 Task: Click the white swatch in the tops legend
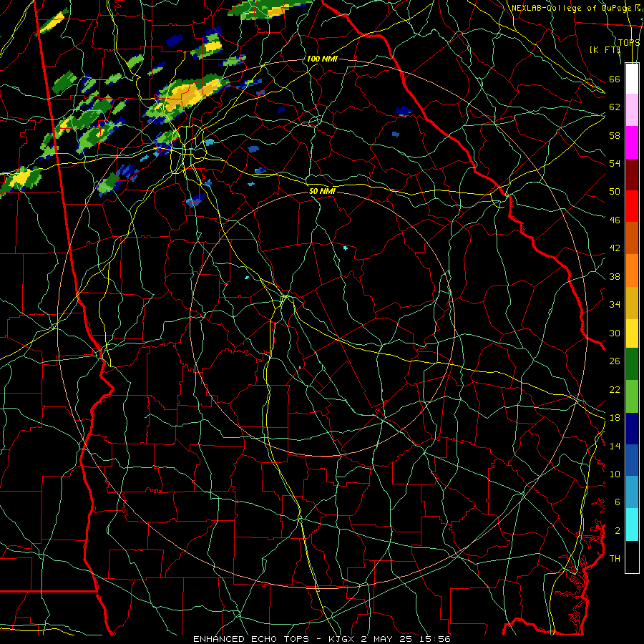point(632,79)
